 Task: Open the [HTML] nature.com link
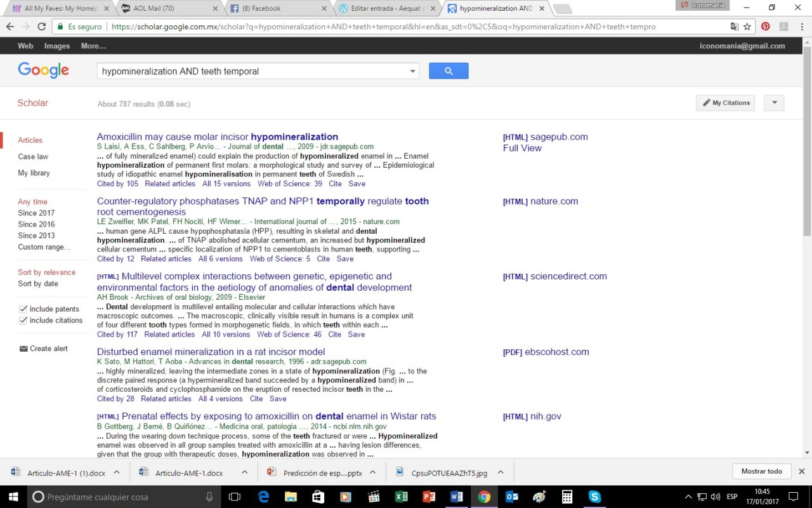(540, 201)
